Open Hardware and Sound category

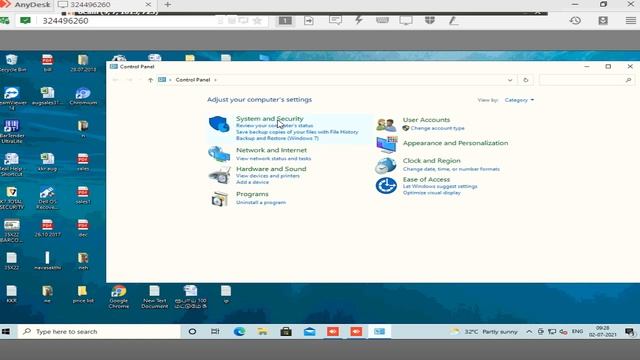tap(271, 169)
